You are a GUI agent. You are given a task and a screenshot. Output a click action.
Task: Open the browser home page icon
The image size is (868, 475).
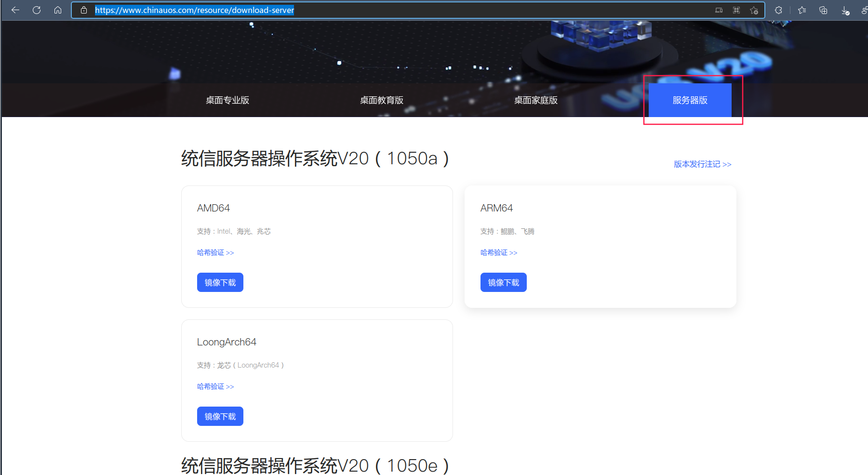(58, 10)
